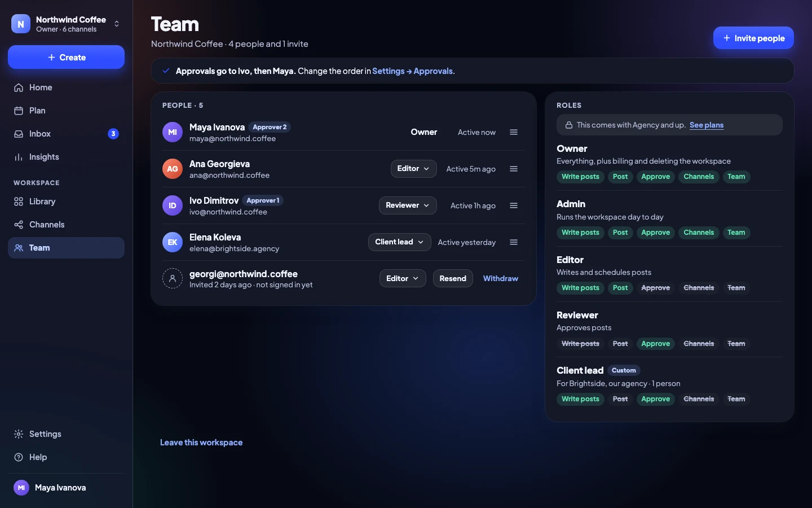Screen dimensions: 812x508
Task: Open Insights from the sidebar
Action: [x=66, y=157]
